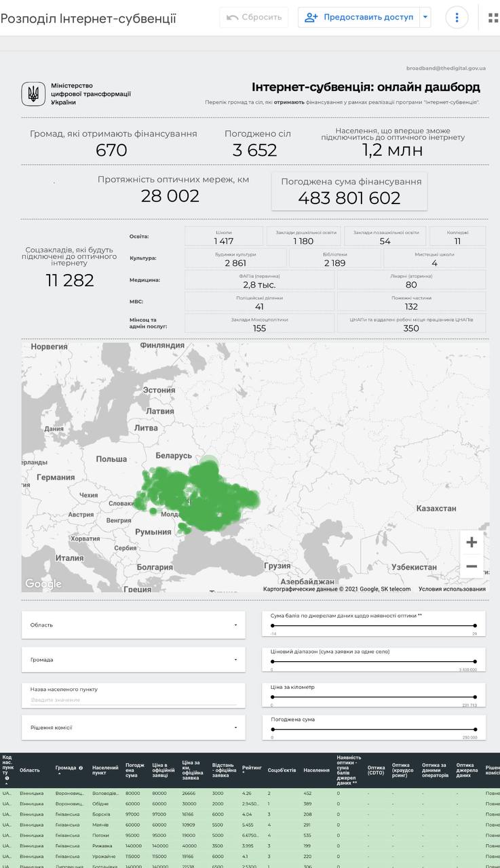The width and height of the screenshot is (500, 868).
Task: Click the Заклади дошкільної освіти 1 180 card
Action: click(x=303, y=236)
